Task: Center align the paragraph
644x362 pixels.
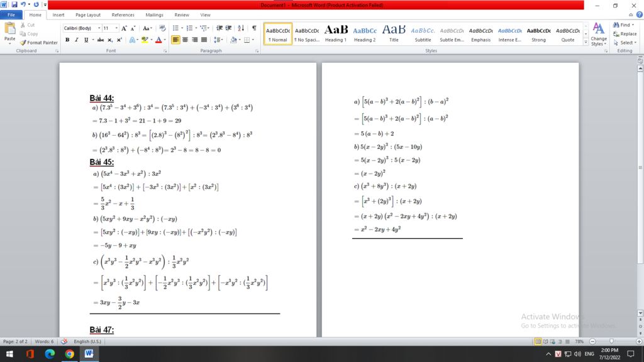Action: tap(186, 40)
